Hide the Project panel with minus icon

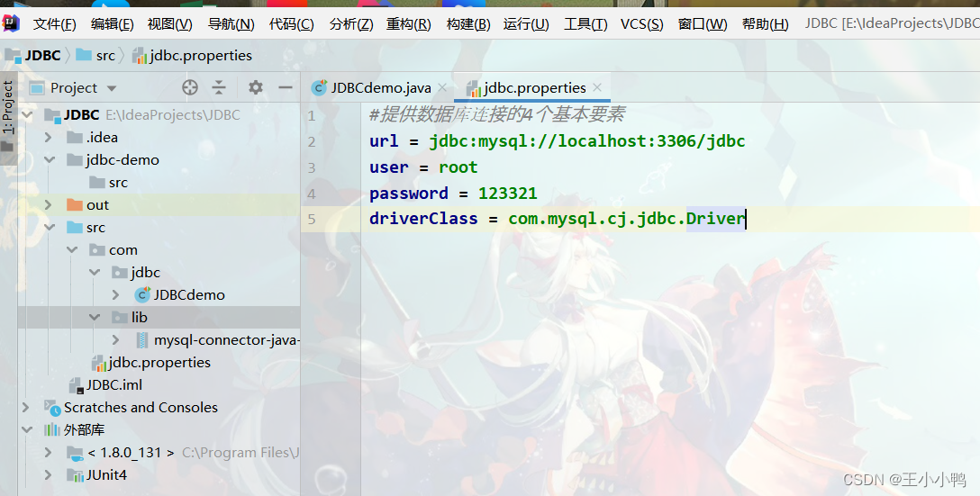pos(285,87)
